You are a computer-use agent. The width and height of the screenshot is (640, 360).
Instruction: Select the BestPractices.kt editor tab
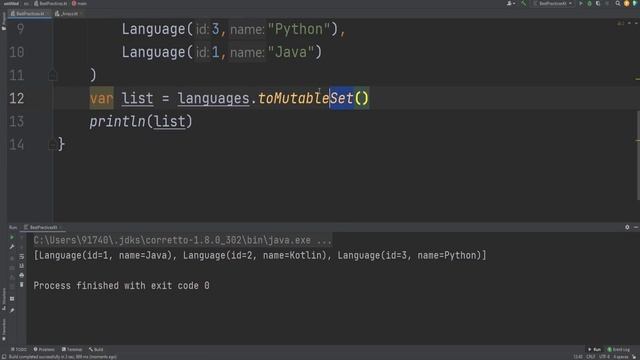pyautogui.click(x=29, y=13)
